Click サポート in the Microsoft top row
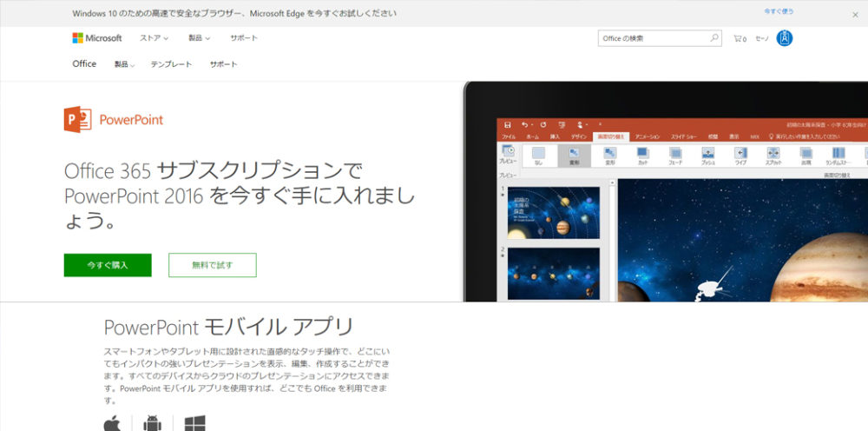This screenshot has width=868, height=431. (244, 38)
